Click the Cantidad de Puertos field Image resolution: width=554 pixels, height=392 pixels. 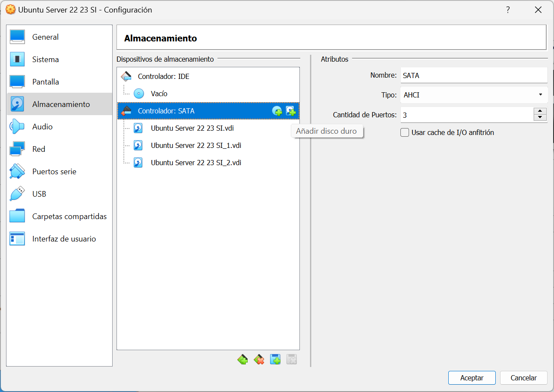[x=467, y=115]
